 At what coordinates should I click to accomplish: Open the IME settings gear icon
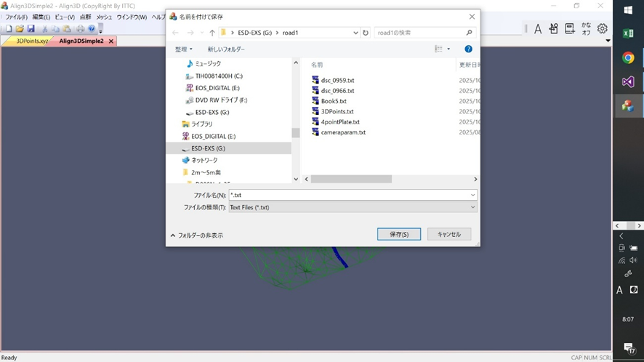602,29
